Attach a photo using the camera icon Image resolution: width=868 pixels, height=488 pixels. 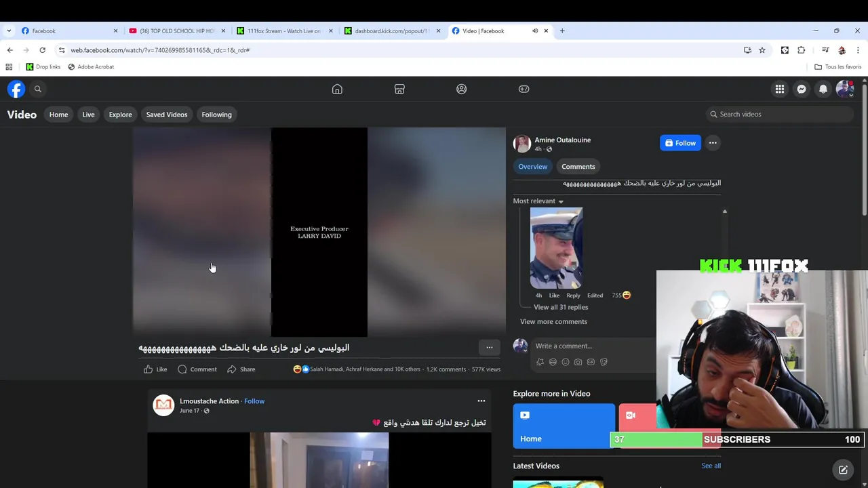[x=578, y=362]
